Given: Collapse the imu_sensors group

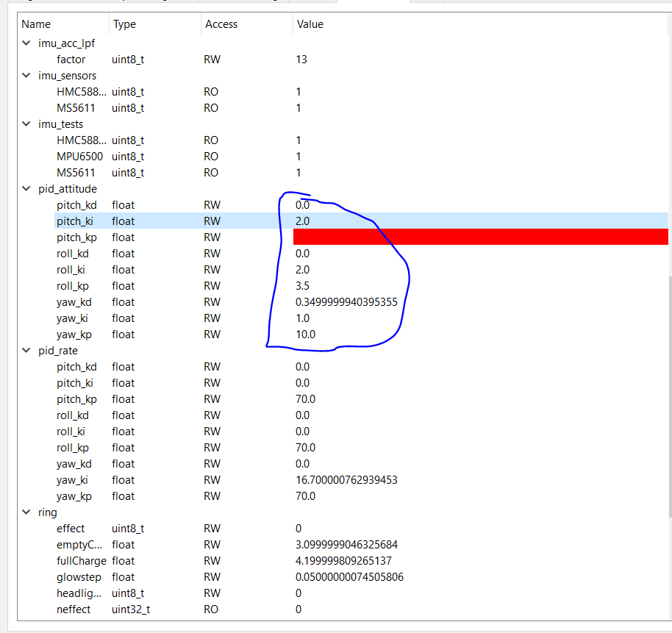Looking at the screenshot, I should tap(27, 76).
